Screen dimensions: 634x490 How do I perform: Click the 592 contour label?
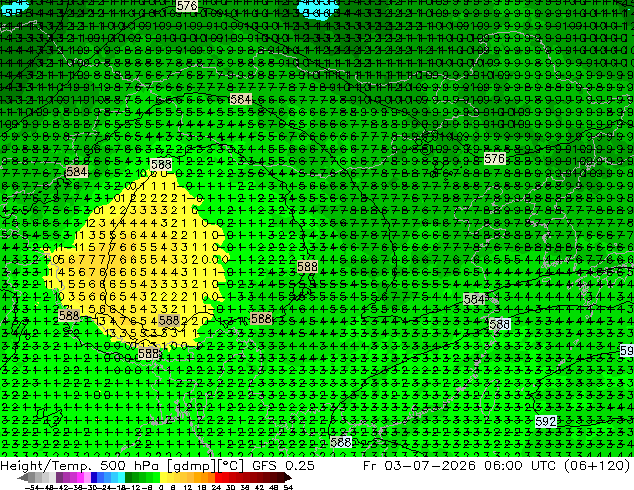click(x=545, y=422)
